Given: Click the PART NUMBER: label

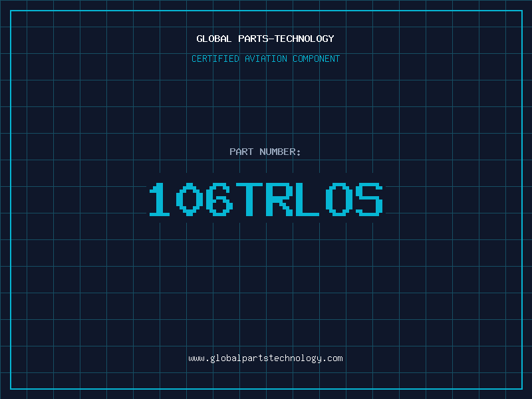Looking at the screenshot, I should (265, 152).
